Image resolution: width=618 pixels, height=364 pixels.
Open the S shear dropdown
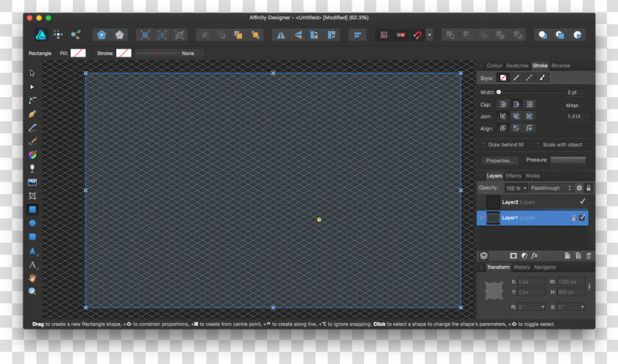572,307
